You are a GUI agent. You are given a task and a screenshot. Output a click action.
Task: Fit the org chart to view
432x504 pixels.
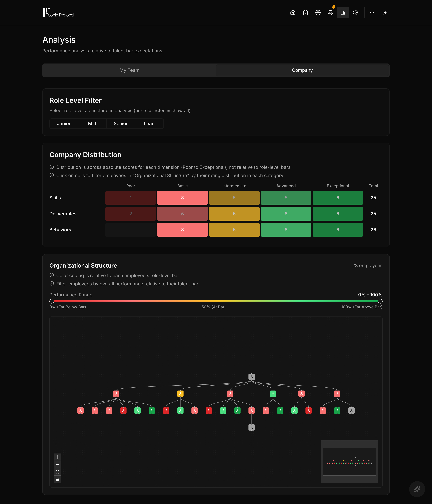(58, 472)
